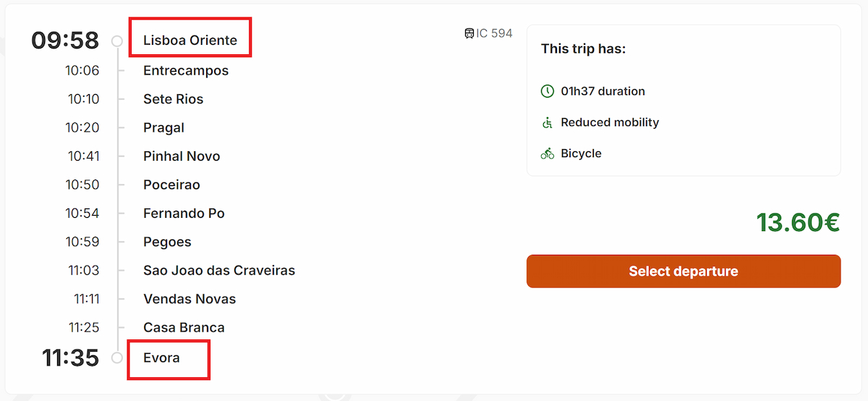
Task: Click the IC 594 train number label
Action: coord(494,33)
